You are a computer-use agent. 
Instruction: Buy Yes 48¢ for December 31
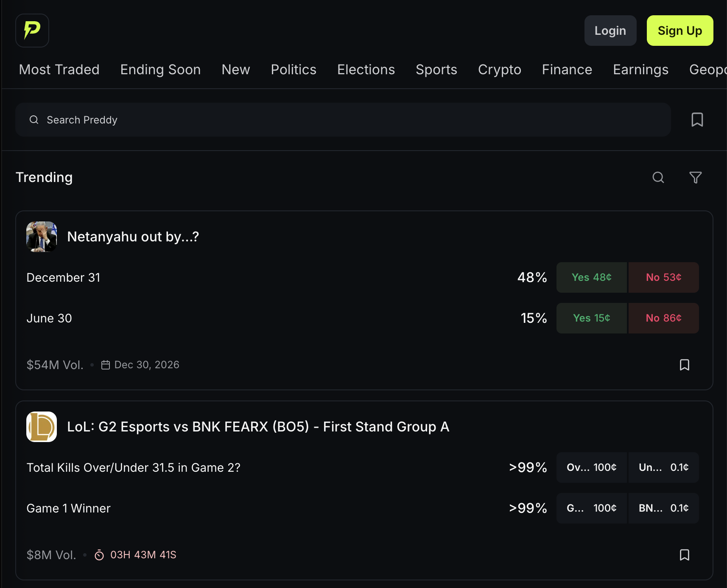[x=591, y=277]
